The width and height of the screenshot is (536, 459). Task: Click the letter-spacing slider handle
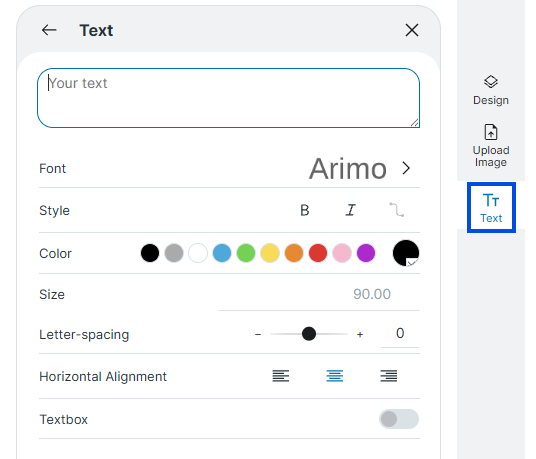click(x=309, y=334)
